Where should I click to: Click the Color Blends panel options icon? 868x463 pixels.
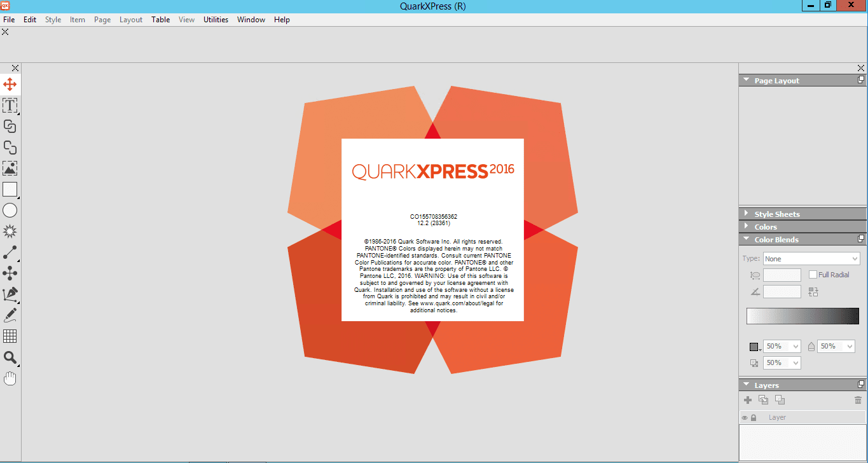[x=861, y=239]
